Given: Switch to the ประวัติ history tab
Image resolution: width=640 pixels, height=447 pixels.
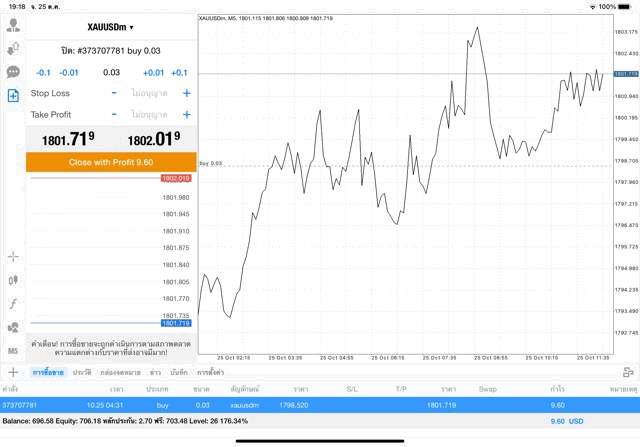Looking at the screenshot, I should (80, 372).
